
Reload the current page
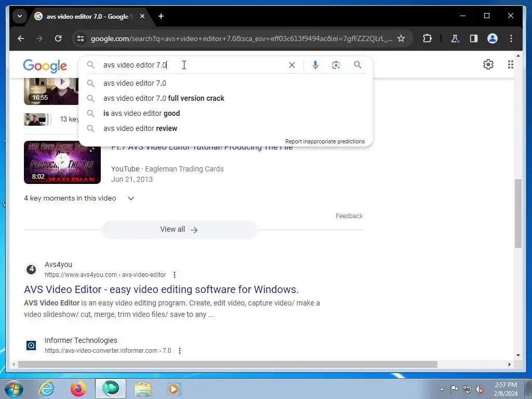pos(58,38)
